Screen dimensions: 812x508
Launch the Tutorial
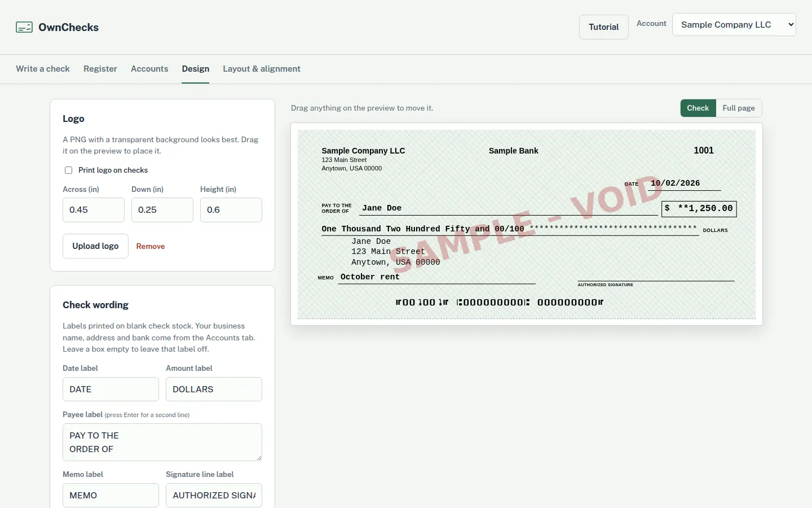point(604,27)
